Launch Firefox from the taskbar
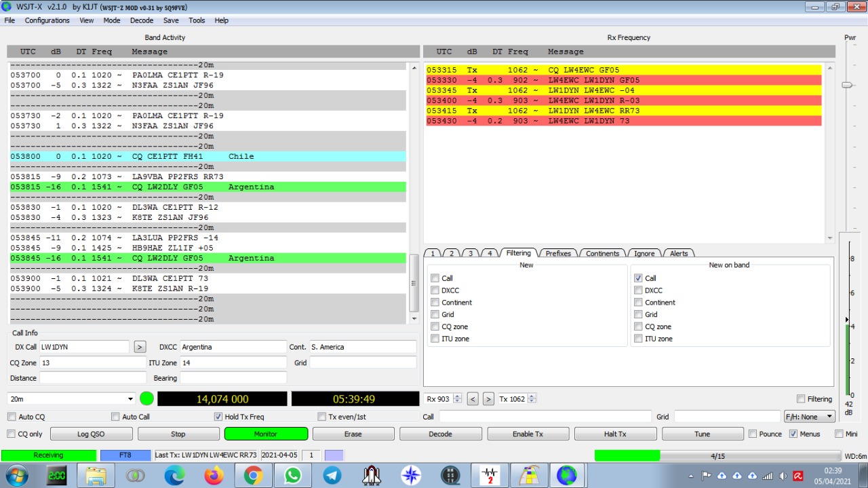 point(214,476)
